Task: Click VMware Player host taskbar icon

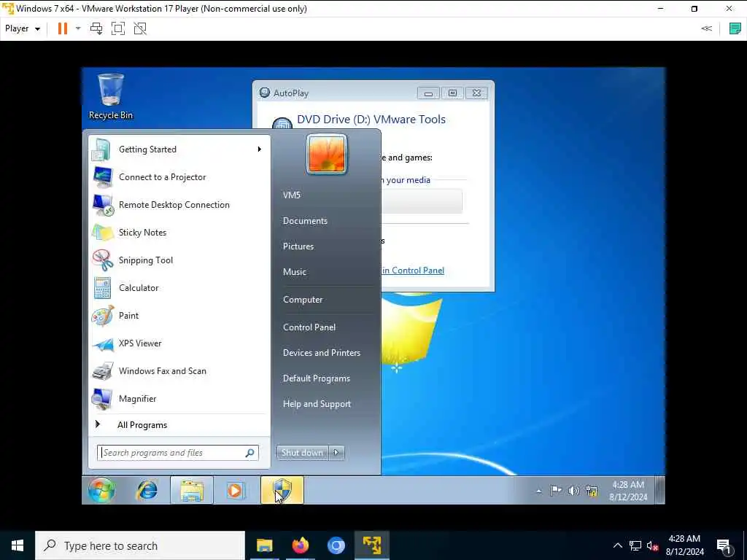Action: [371, 545]
